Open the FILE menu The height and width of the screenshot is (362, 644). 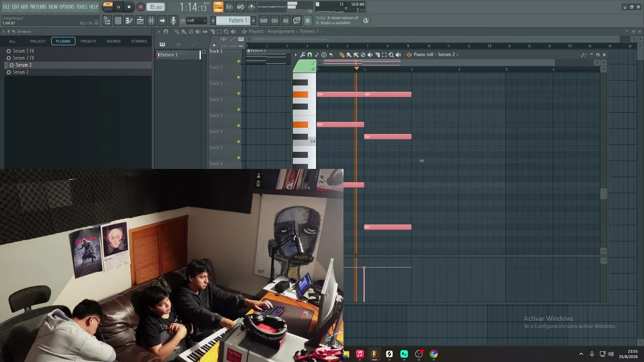(6, 7)
